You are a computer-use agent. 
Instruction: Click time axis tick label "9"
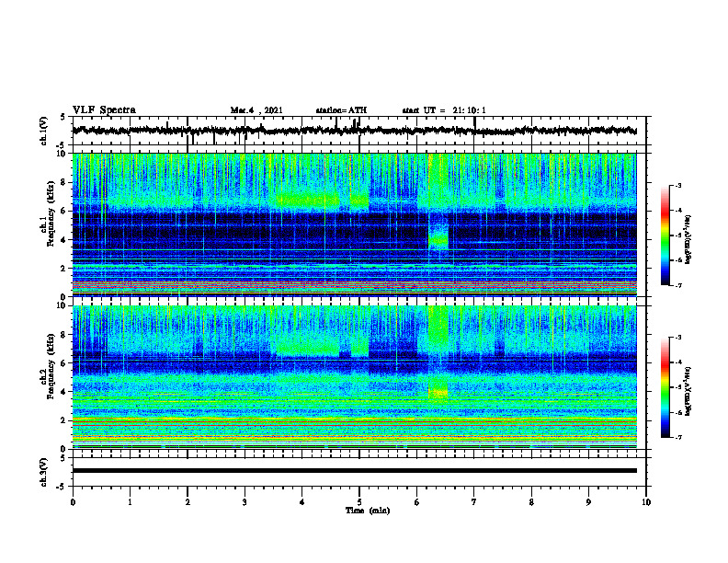(x=588, y=502)
